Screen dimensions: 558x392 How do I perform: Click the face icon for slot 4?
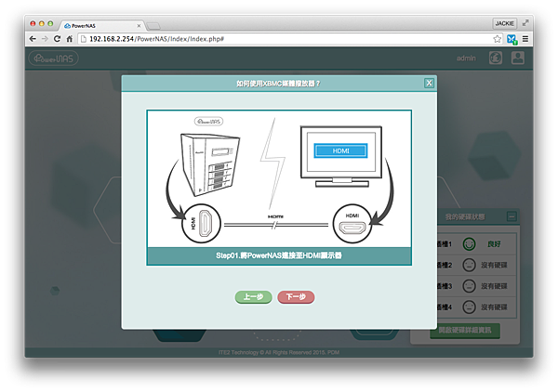tap(469, 307)
